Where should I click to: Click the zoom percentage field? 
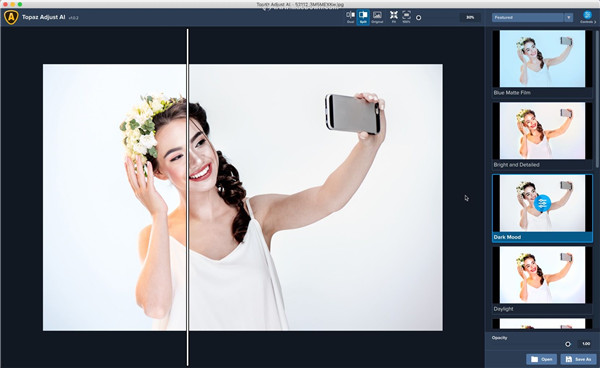[x=470, y=18]
